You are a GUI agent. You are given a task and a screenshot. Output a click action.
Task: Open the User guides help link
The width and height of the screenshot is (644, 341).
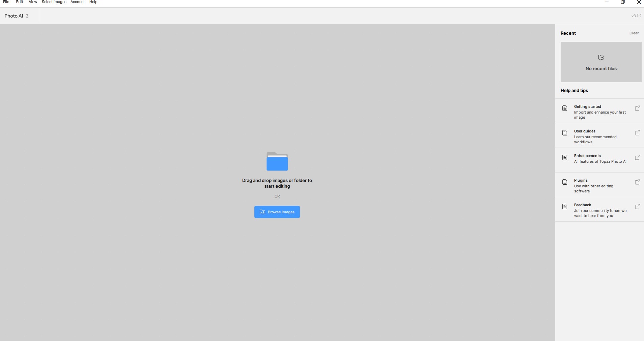(595, 136)
